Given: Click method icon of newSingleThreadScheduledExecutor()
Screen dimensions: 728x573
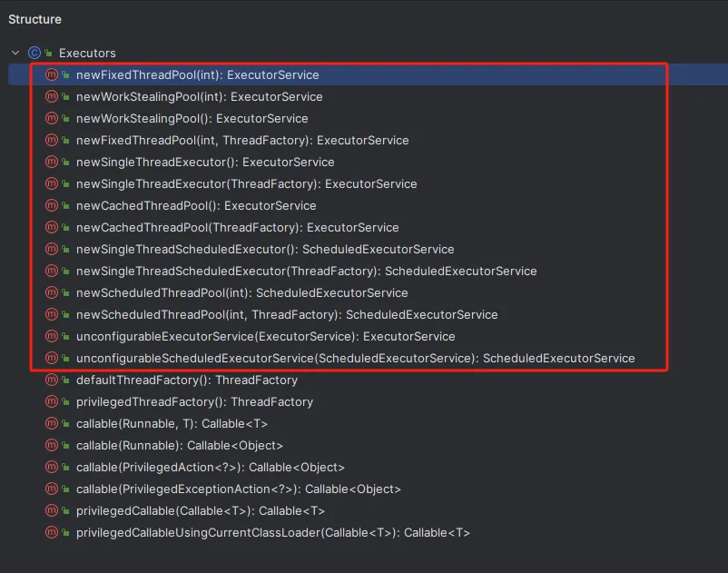Looking at the screenshot, I should point(52,250).
